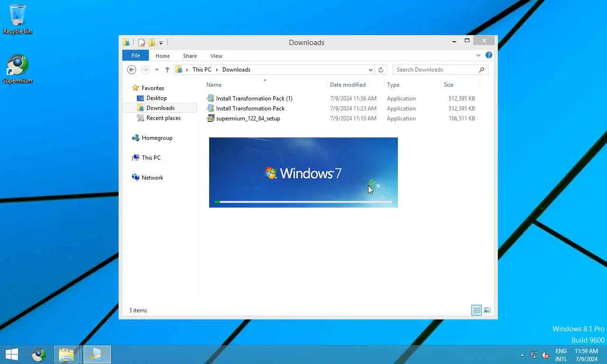Viewport: 607px width, 364px height.
Task: Open the recent locations dropdown
Action: point(156,70)
